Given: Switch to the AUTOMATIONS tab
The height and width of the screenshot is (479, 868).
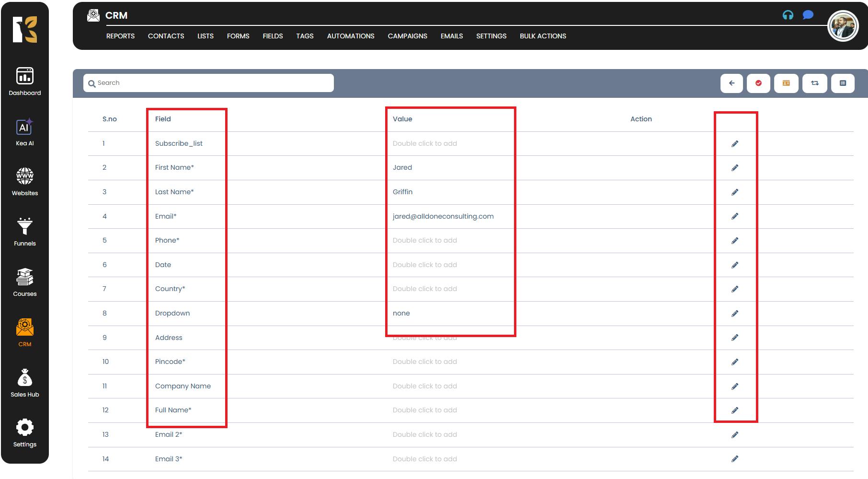Looking at the screenshot, I should [x=350, y=36].
